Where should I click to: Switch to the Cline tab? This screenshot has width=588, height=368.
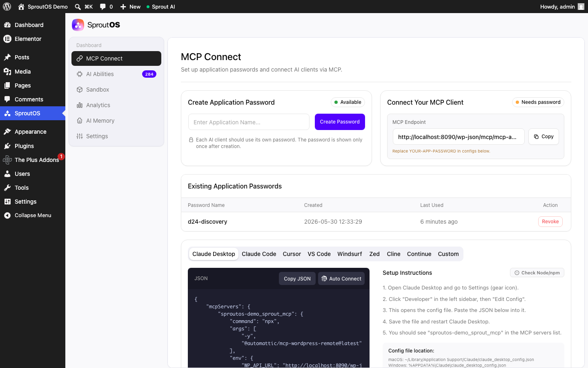coord(394,254)
